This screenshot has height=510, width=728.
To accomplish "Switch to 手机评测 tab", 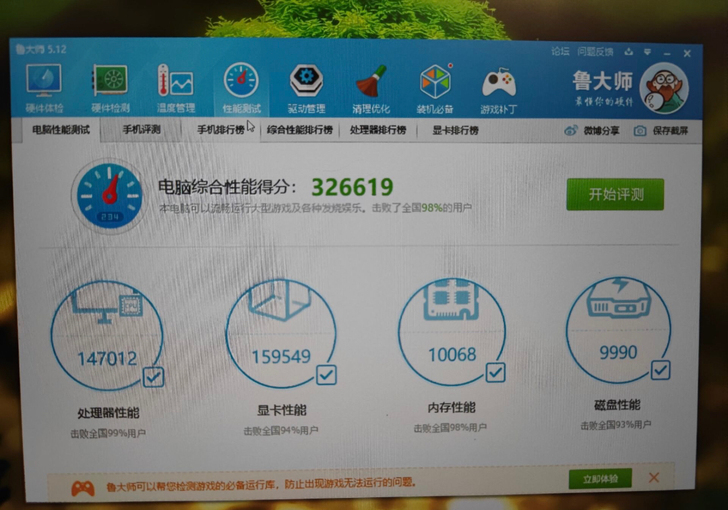I will click(x=142, y=130).
